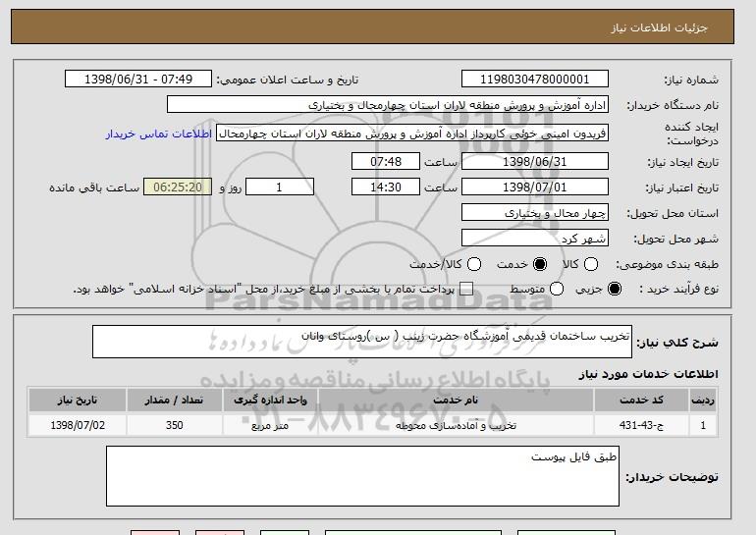Image resolution: width=756 pixels, height=535 pixels.
Task: Click service name تخریب و آماده‌سازی محوطه
Action: 456,425
